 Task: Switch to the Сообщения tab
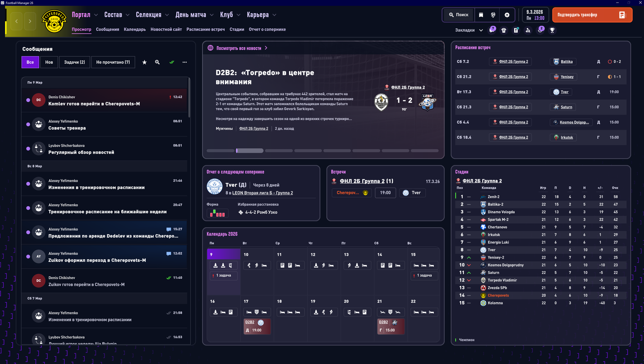click(107, 29)
